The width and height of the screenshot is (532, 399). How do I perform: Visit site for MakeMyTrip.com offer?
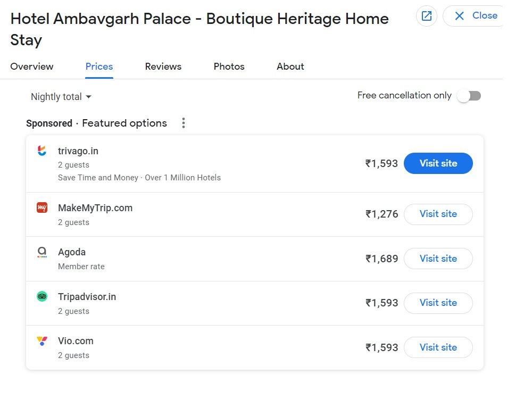coord(438,214)
